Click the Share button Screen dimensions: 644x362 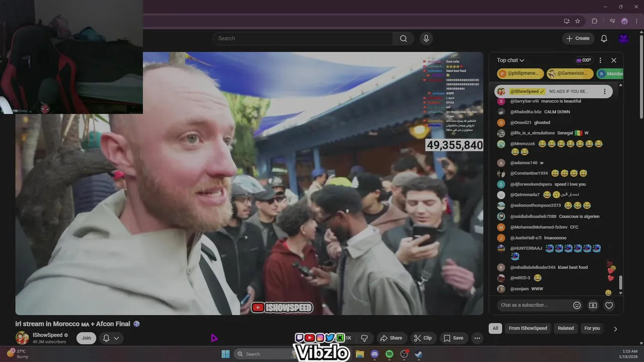[391, 338]
